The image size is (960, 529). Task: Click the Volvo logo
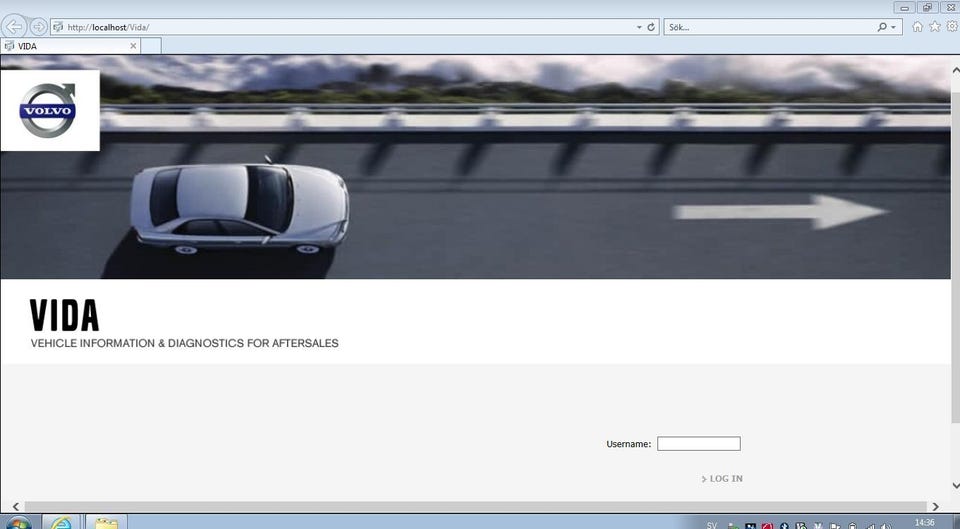click(48, 111)
